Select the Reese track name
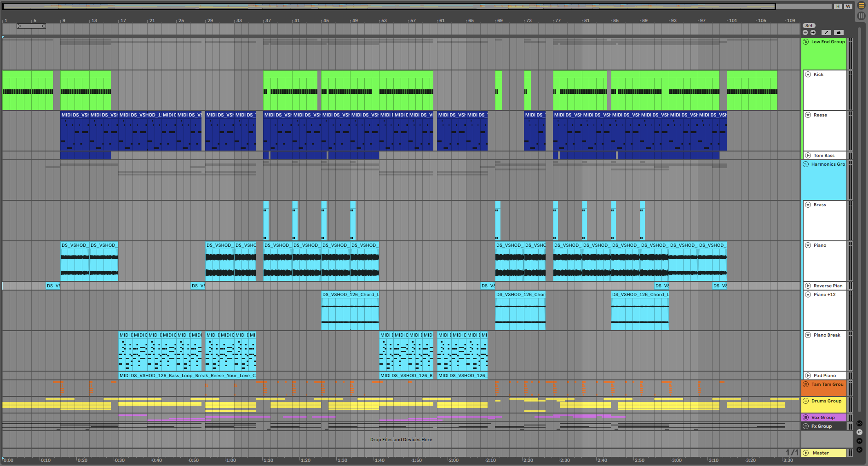This screenshot has width=868, height=466. pyautogui.click(x=820, y=115)
